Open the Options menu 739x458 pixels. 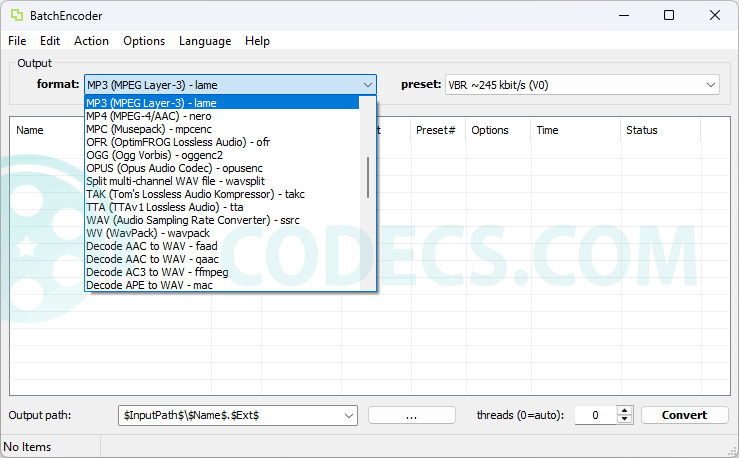coord(144,41)
